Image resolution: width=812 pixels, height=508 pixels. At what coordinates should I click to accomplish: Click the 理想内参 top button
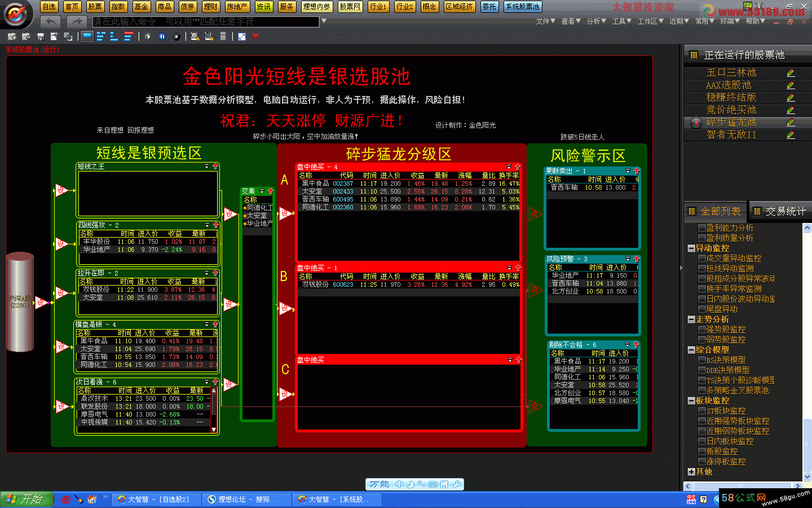point(316,7)
